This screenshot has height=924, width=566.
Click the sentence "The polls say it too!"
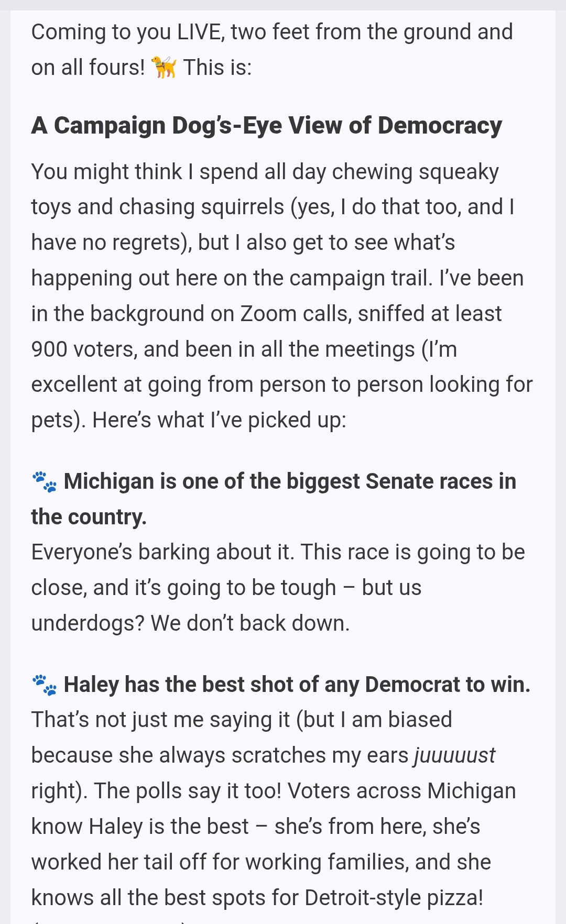coord(188,791)
